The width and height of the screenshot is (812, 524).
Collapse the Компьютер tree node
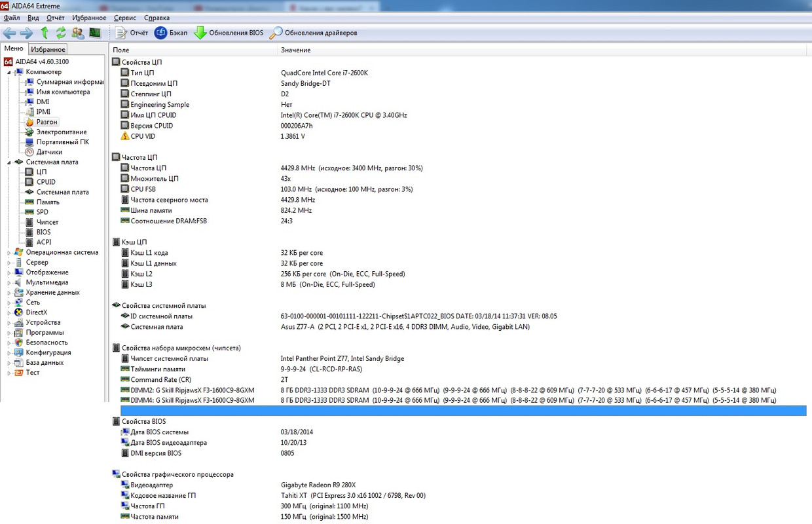point(9,72)
